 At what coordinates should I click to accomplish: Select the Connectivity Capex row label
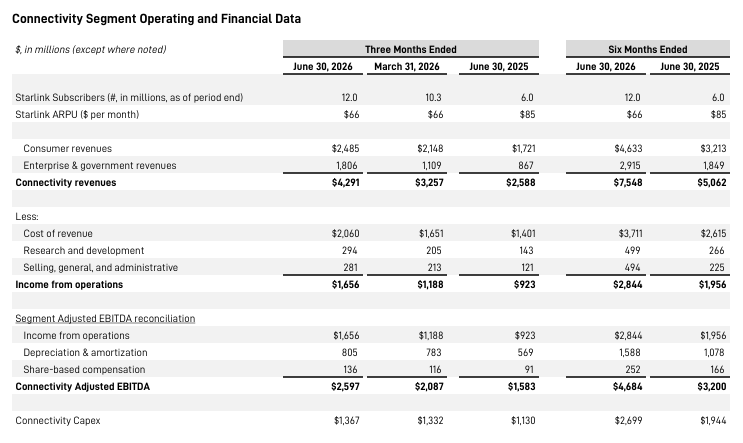click(x=58, y=421)
